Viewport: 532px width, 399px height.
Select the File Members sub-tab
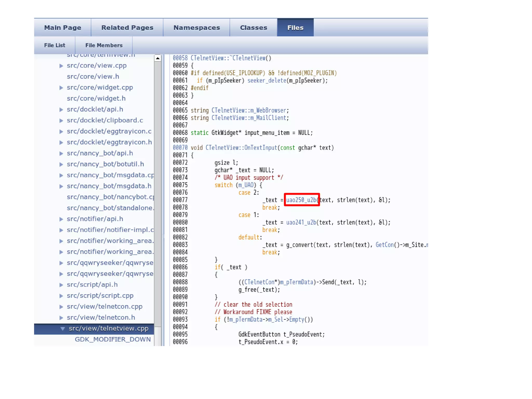104,45
